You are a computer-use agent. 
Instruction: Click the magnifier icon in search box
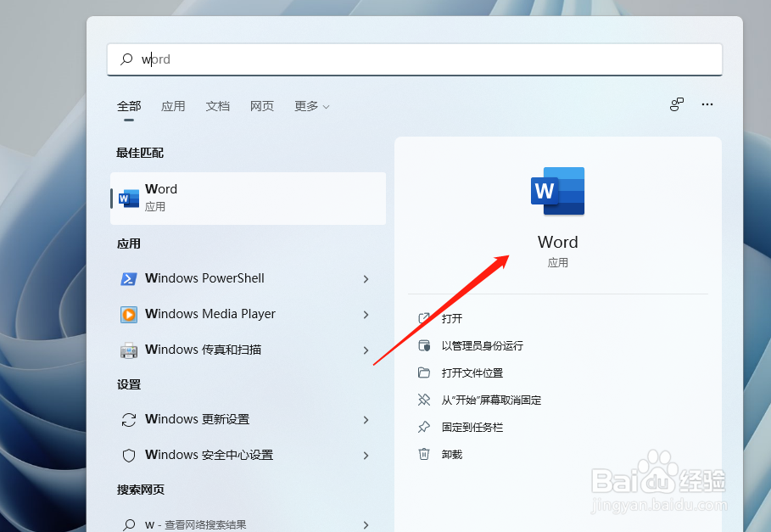pos(126,59)
